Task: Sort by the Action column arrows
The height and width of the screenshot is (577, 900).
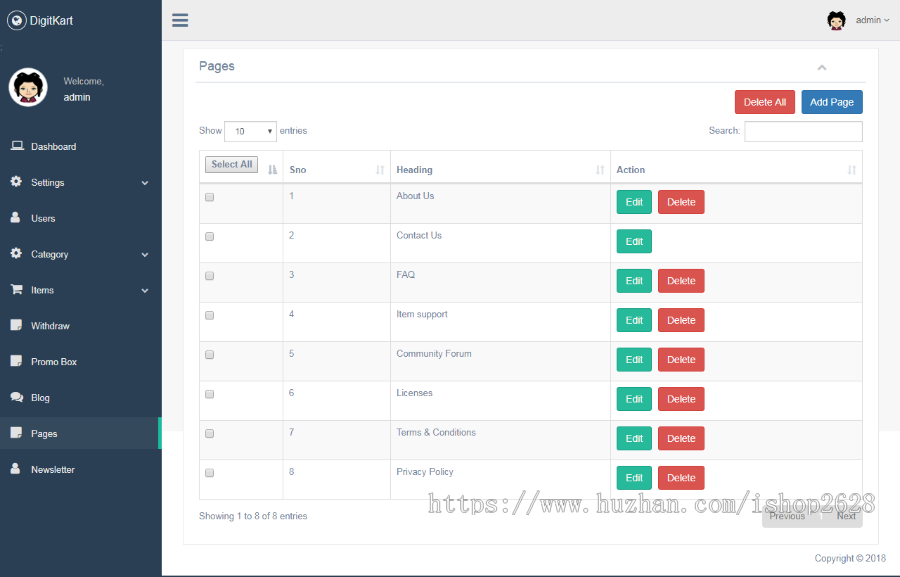Action: [852, 170]
